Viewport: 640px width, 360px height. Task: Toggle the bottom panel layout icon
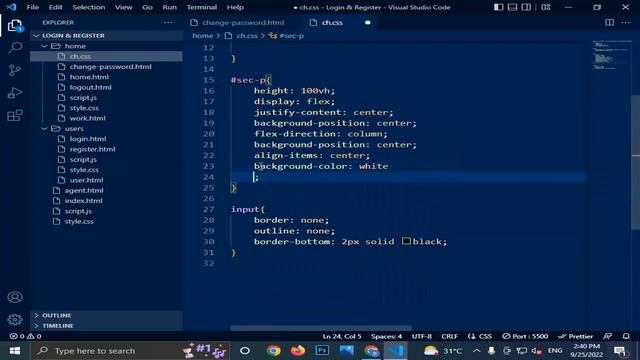point(512,7)
